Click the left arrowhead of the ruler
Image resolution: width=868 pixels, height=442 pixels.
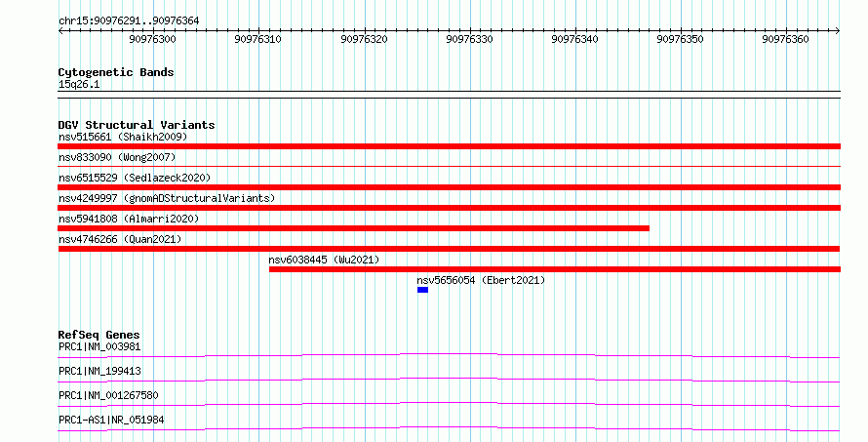(60, 31)
